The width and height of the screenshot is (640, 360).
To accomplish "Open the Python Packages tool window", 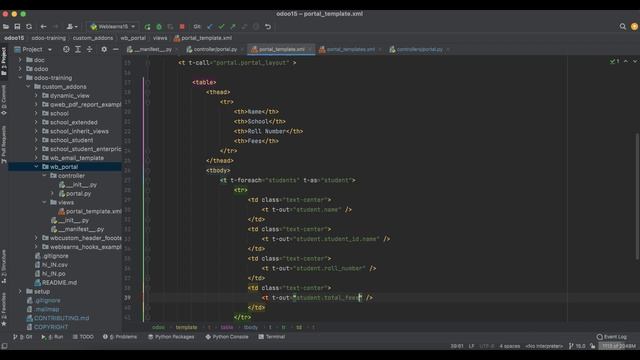I will click(x=171, y=337).
